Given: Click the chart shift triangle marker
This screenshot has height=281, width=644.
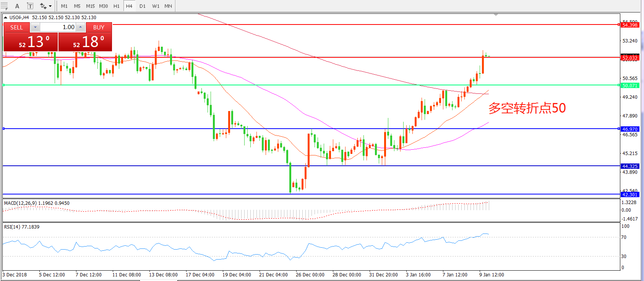Looking at the screenshot, I should click(496, 15).
